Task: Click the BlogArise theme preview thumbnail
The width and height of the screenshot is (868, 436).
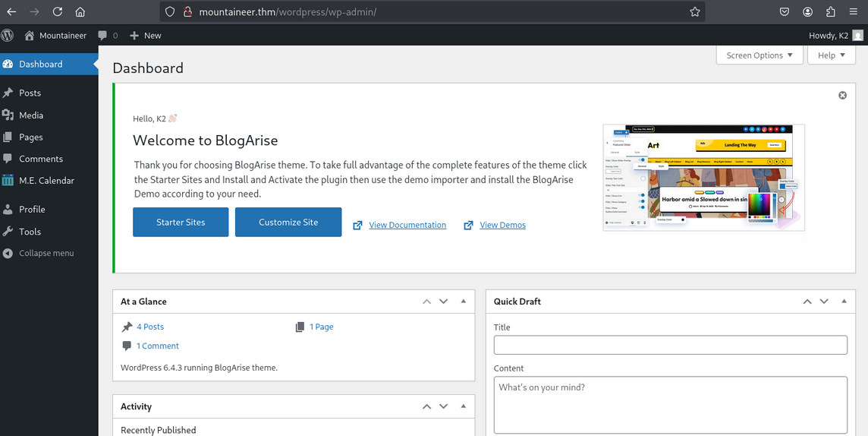Action: 703,177
